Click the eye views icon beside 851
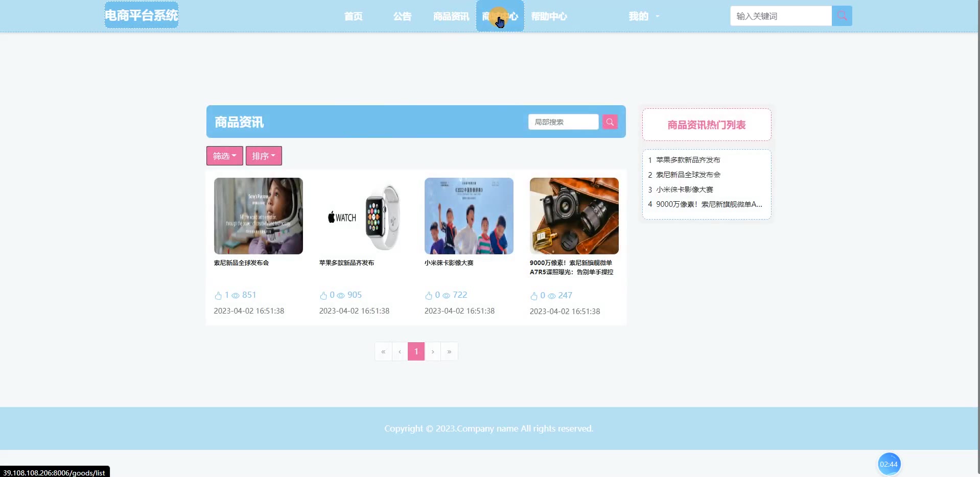 point(236,296)
